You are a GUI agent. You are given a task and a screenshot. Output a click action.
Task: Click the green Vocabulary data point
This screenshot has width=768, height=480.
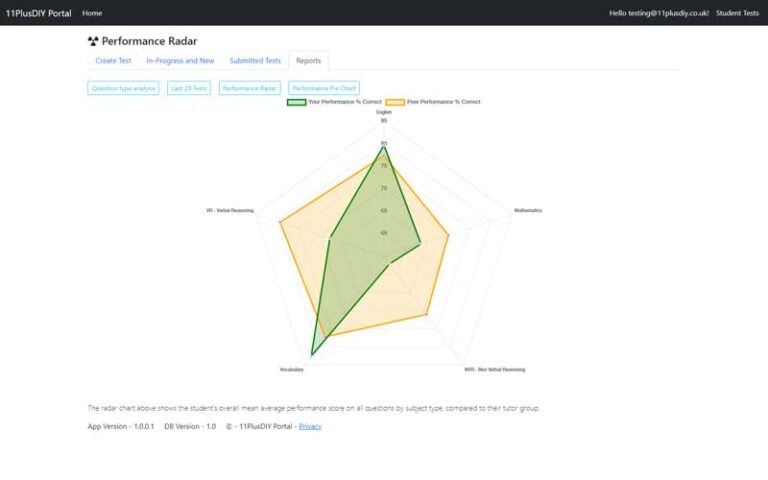click(x=312, y=354)
